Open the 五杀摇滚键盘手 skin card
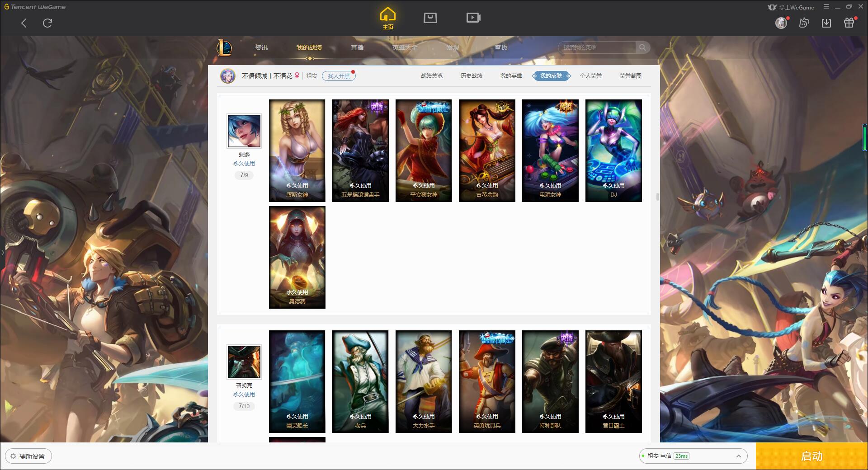868x470 pixels. click(360, 150)
